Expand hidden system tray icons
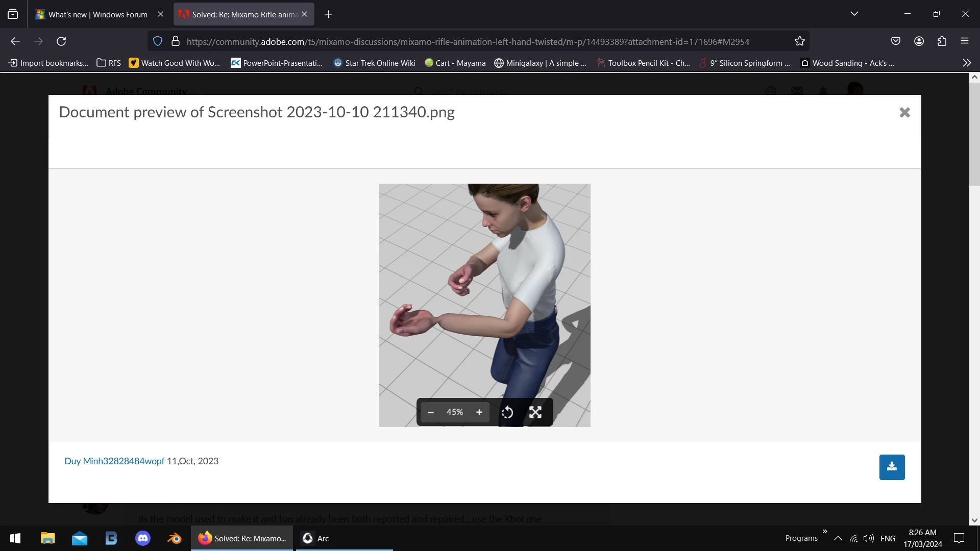Image resolution: width=980 pixels, height=551 pixels. 838,538
